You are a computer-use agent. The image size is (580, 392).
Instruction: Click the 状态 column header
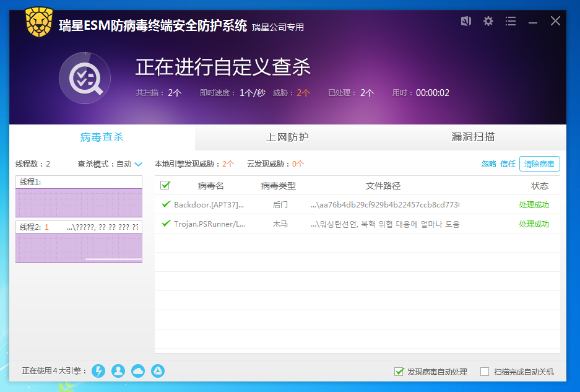(540, 186)
